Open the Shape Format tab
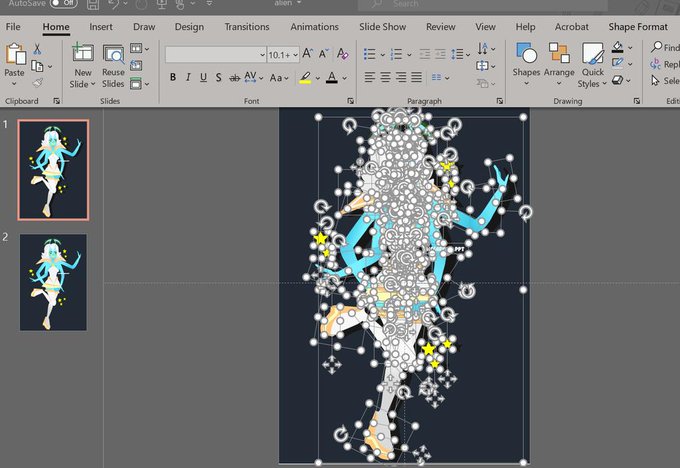 pyautogui.click(x=638, y=27)
